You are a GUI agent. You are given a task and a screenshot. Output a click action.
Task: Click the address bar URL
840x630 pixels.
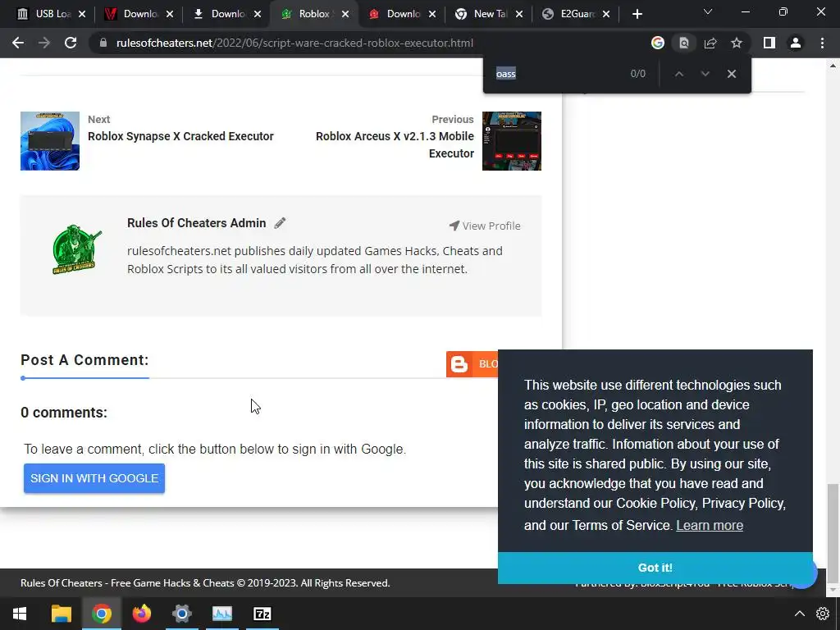pos(294,43)
